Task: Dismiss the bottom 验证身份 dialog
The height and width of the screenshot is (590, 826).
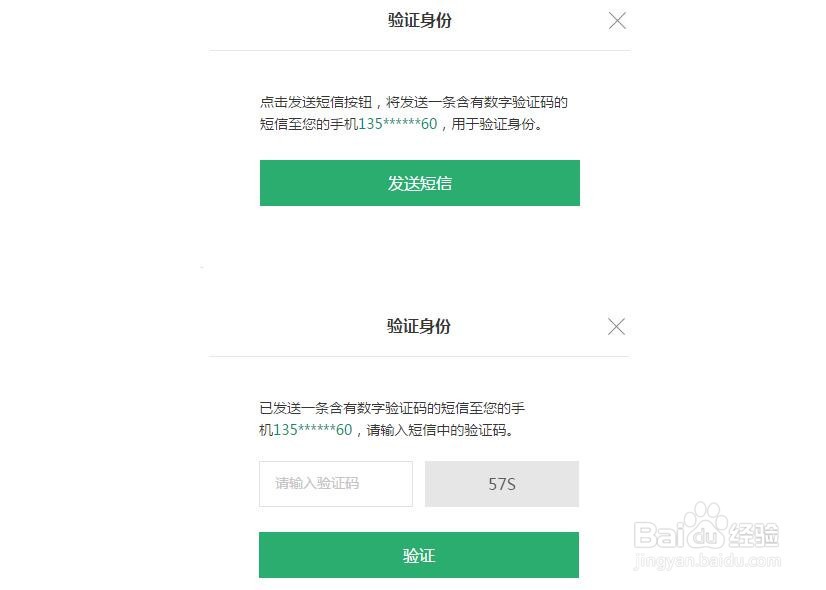Action: click(616, 326)
